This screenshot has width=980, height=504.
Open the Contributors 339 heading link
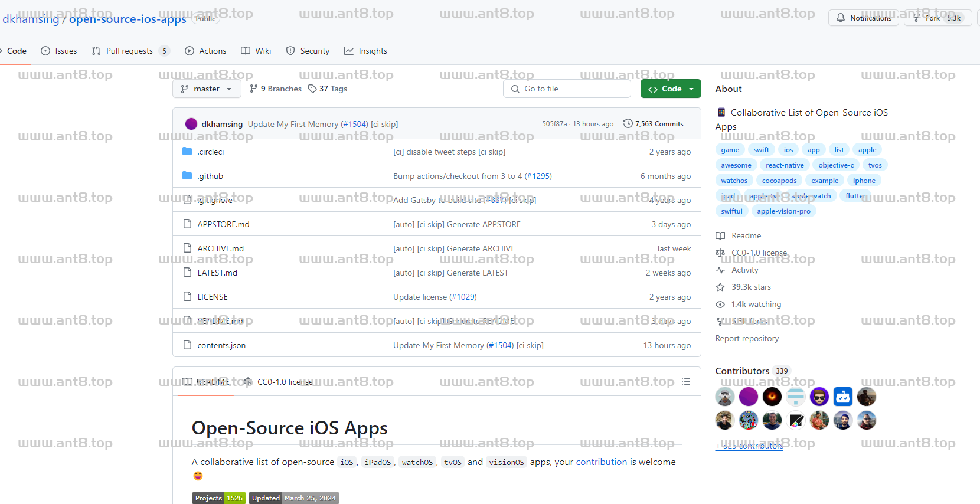[752, 371]
